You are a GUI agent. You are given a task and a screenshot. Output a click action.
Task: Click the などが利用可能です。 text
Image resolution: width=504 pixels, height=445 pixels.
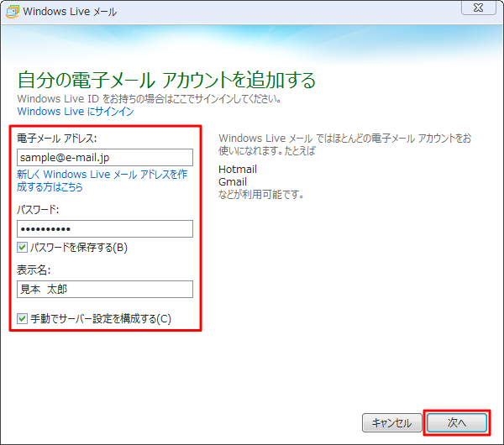point(261,195)
